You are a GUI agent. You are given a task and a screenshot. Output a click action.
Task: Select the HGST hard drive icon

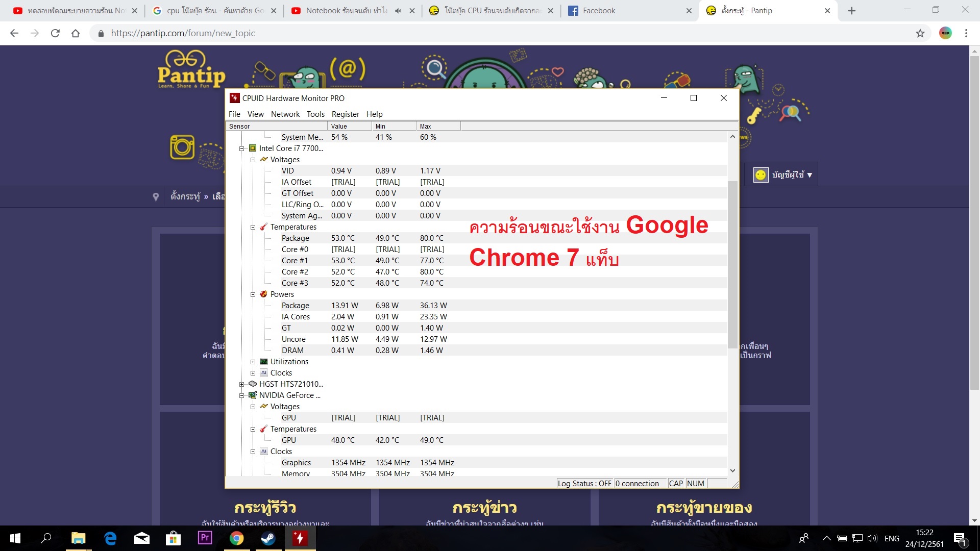tap(252, 384)
